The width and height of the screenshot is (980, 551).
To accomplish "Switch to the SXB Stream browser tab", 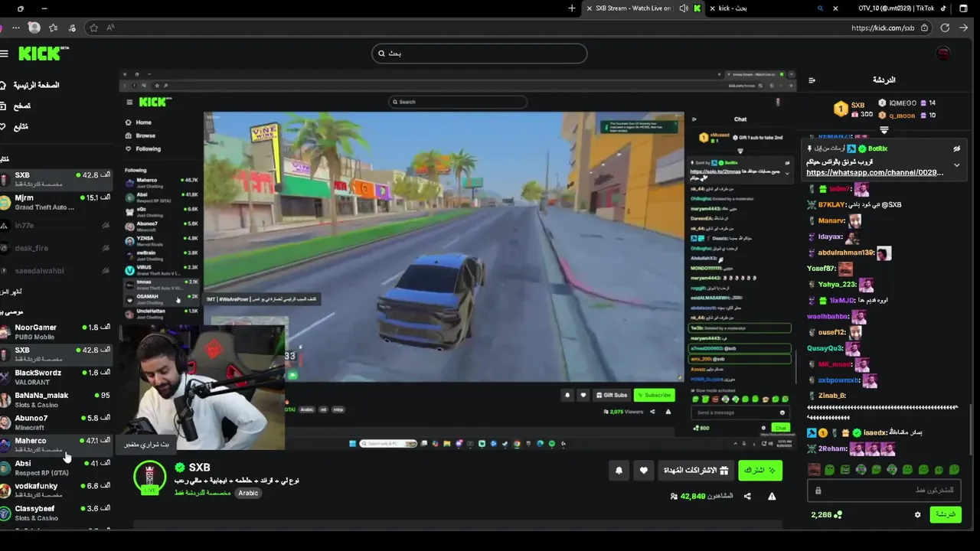I will (632, 8).
